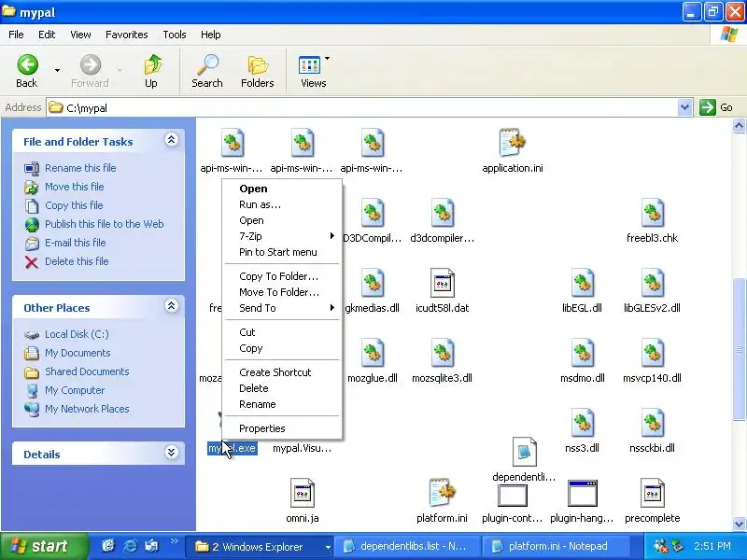Open the Views dropdown arrow

[x=327, y=58]
